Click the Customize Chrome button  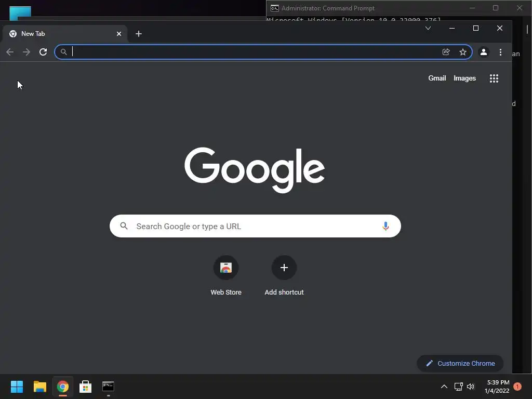click(x=460, y=363)
